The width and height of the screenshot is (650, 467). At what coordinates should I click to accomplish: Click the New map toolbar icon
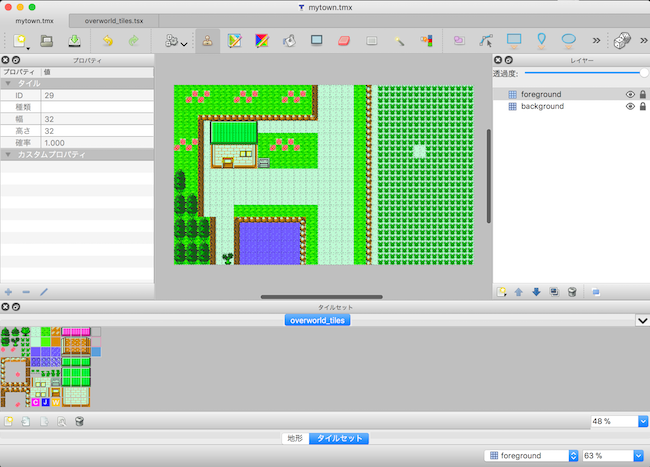19,41
